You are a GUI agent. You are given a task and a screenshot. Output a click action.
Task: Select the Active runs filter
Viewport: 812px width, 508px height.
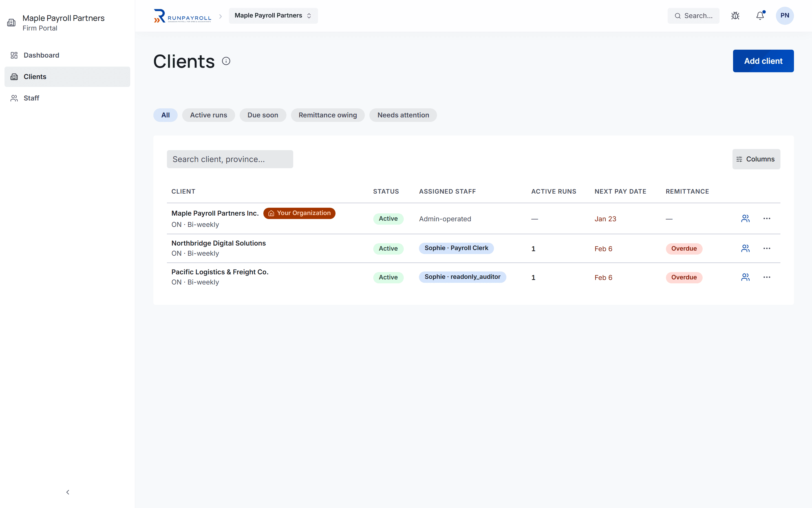pos(208,115)
